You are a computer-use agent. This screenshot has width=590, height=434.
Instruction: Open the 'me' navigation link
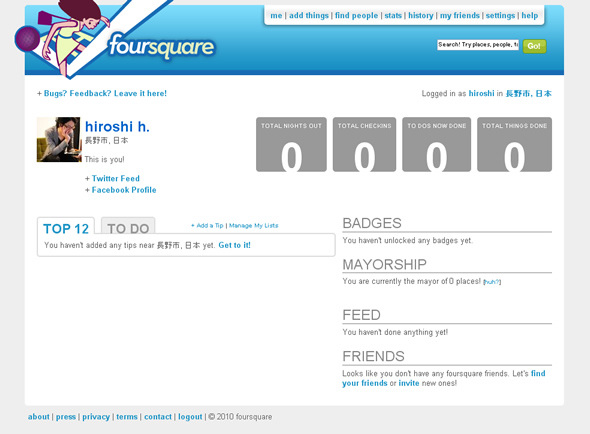(x=276, y=15)
